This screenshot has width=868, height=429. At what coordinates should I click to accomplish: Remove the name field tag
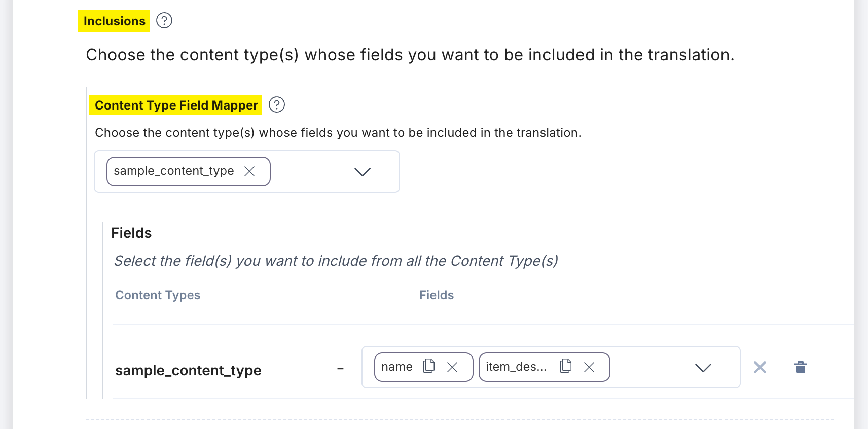[x=452, y=367]
